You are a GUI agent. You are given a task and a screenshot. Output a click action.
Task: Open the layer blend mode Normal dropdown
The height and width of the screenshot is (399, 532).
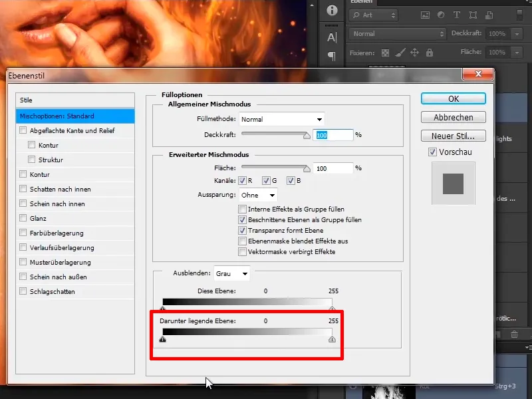tap(398, 34)
